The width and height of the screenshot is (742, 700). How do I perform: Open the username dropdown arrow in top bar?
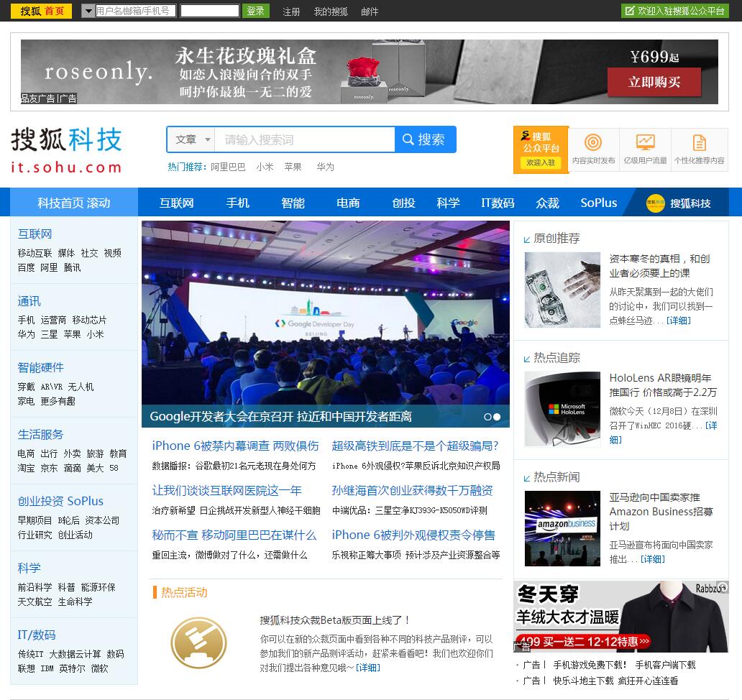click(88, 11)
